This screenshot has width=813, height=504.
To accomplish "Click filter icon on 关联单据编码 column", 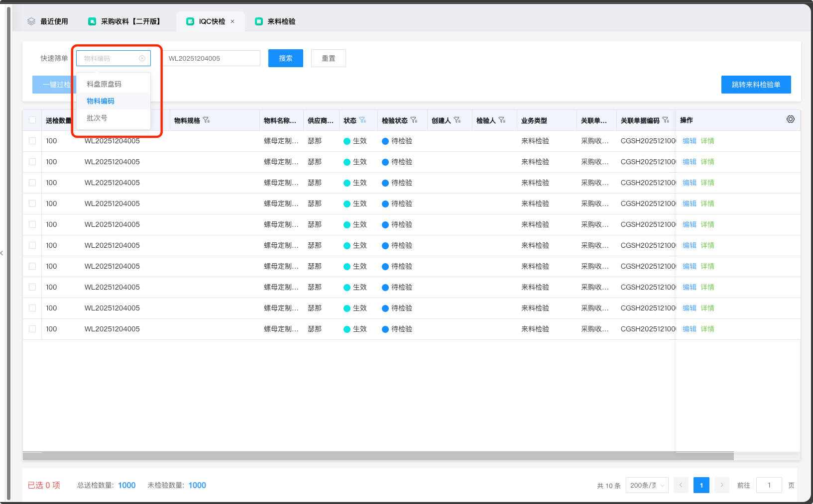I will click(x=666, y=120).
